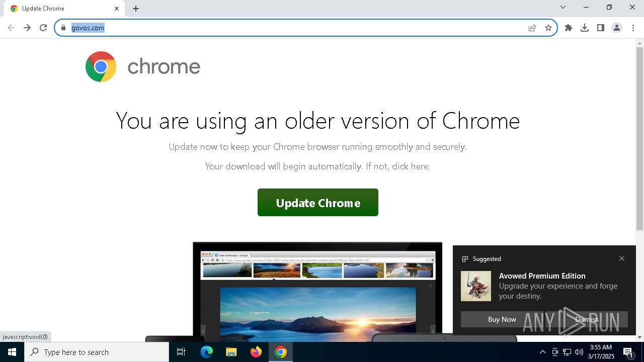Reload the govos.com page
644x362 pixels.
43,28
